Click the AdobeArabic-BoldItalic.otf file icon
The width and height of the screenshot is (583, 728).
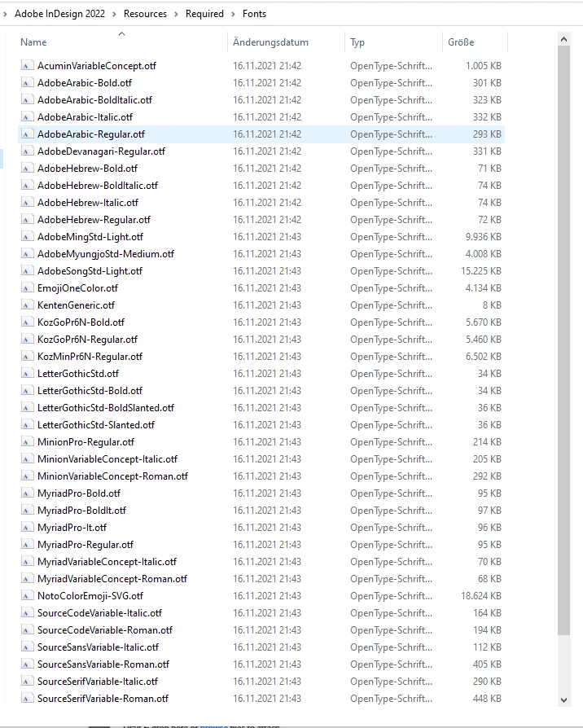(x=27, y=100)
